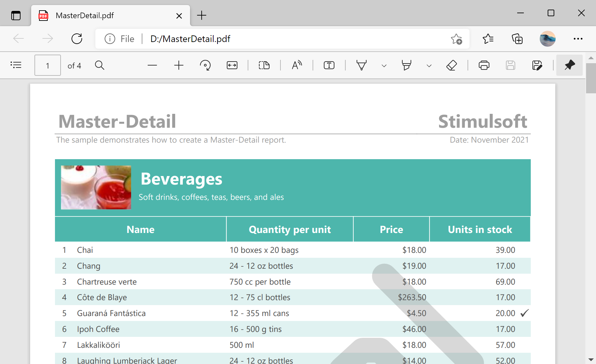This screenshot has height=364, width=596.
Task: Click the Beverages category image
Action: click(96, 187)
